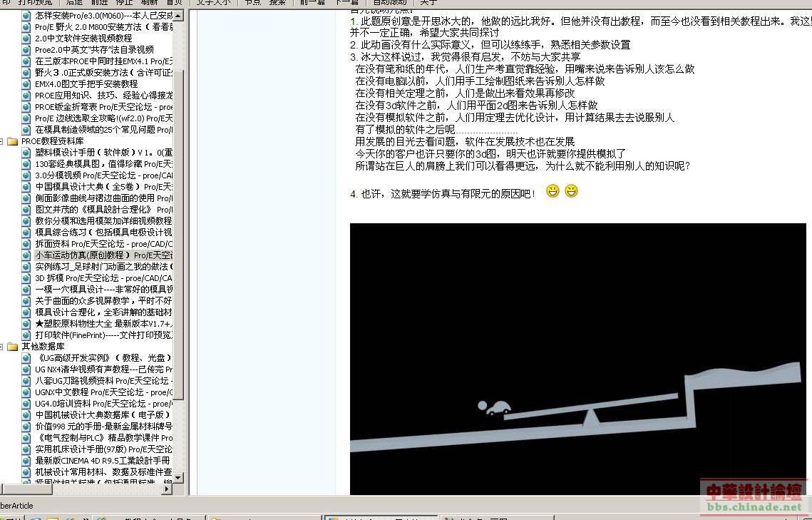Open UG NX4清华视频有声教程 article
The width and height of the screenshot is (812, 520).
click(x=103, y=369)
